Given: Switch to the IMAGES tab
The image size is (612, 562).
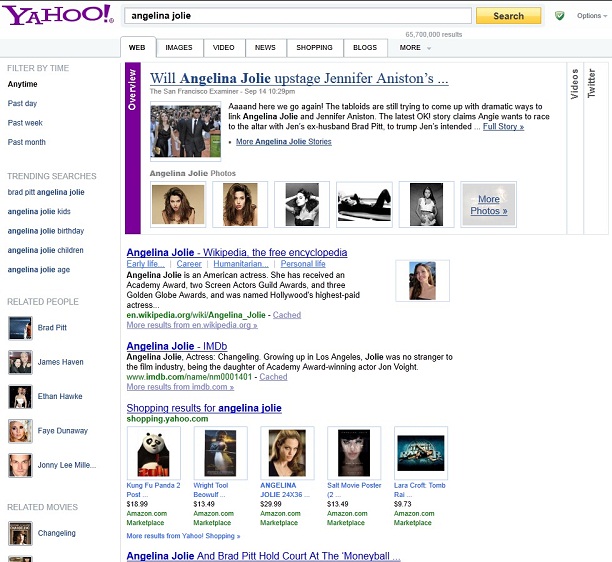Looking at the screenshot, I should coord(179,48).
